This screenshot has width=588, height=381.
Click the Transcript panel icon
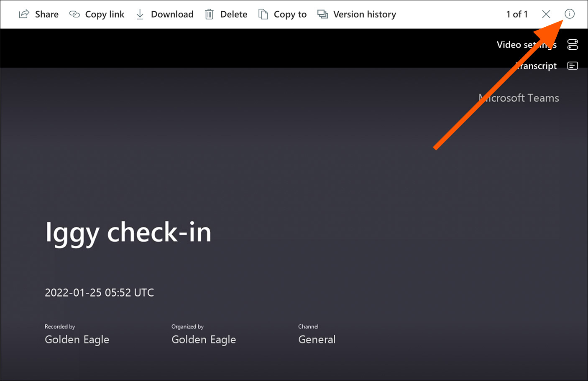coord(573,66)
